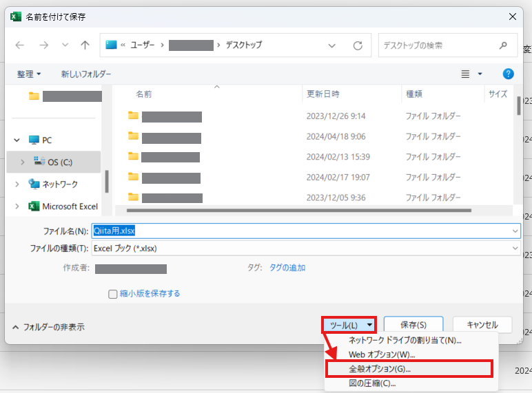The height and width of the screenshot is (393, 532).
Task: Refresh the デスクトップ folder view
Action: [x=358, y=45]
